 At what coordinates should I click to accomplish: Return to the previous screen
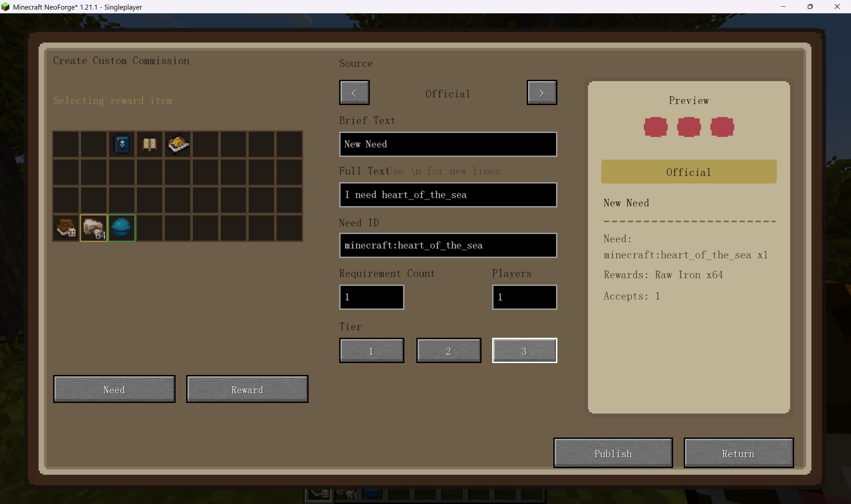(x=739, y=453)
